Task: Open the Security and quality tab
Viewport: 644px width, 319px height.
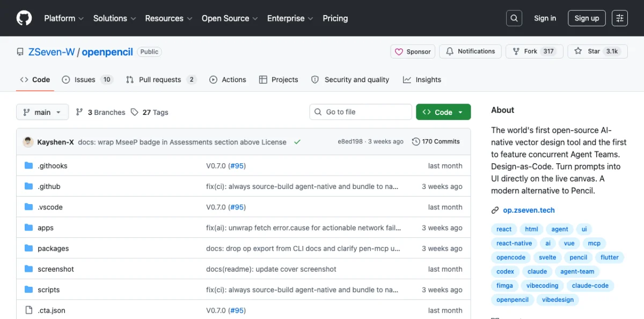Action: pyautogui.click(x=350, y=79)
